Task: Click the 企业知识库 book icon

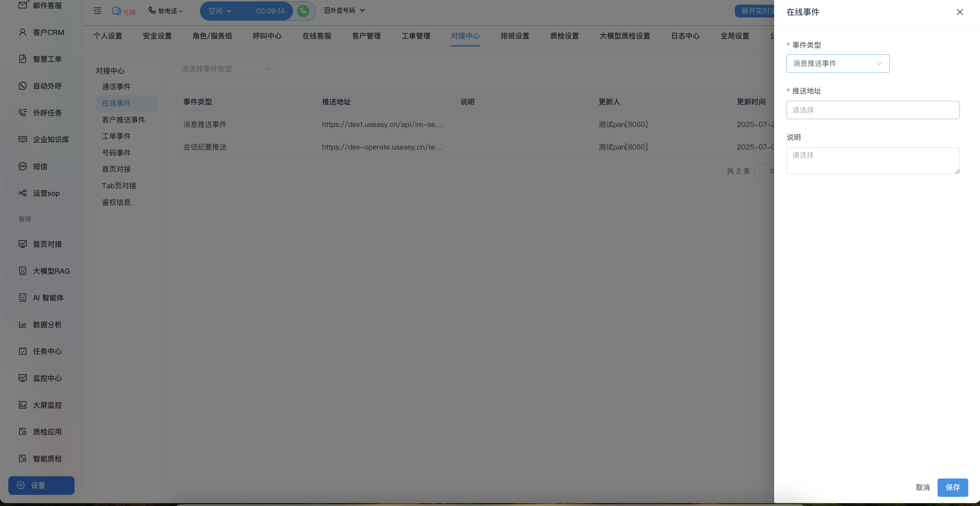Action: coord(23,139)
